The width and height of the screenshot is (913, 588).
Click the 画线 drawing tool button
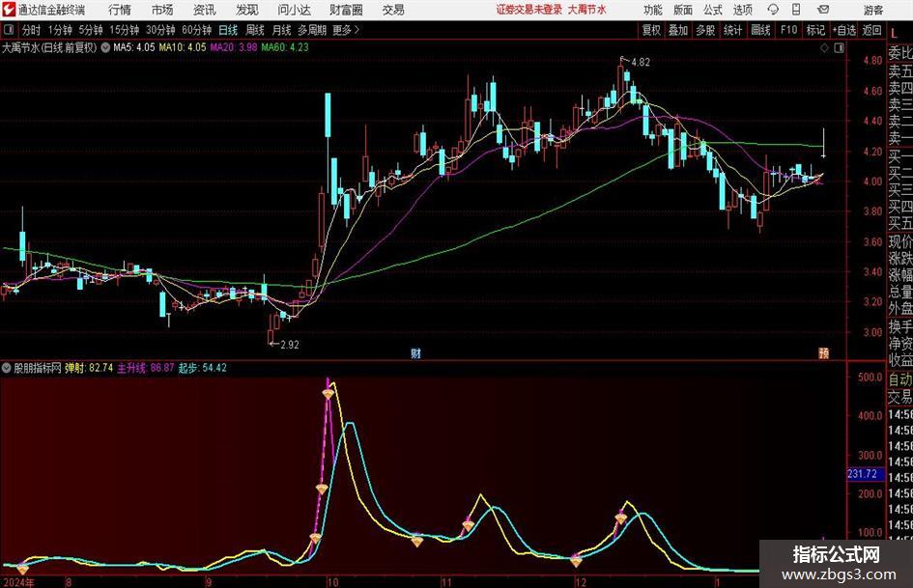[x=761, y=30]
